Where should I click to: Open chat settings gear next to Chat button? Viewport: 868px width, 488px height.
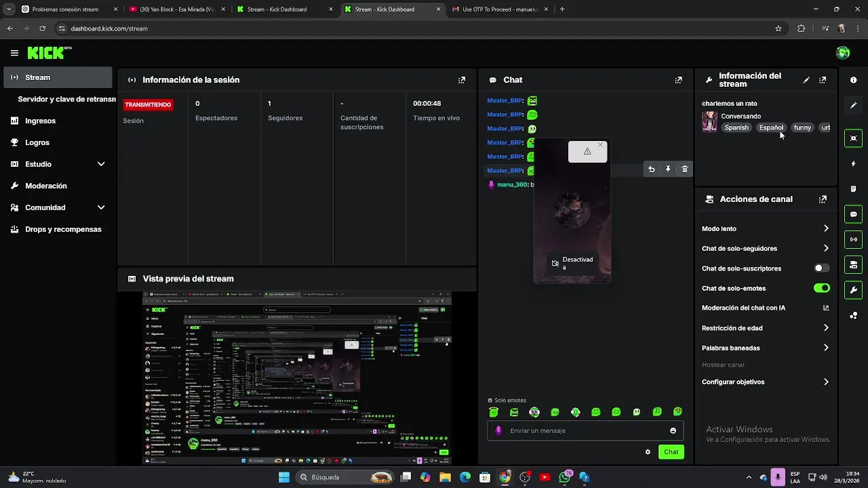pyautogui.click(x=648, y=452)
